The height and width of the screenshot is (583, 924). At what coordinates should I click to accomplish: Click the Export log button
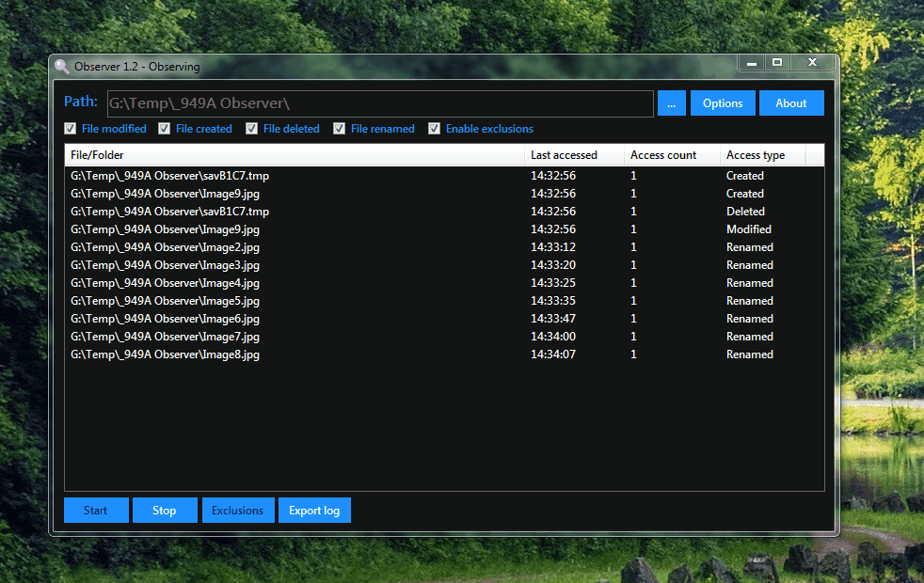(x=314, y=510)
